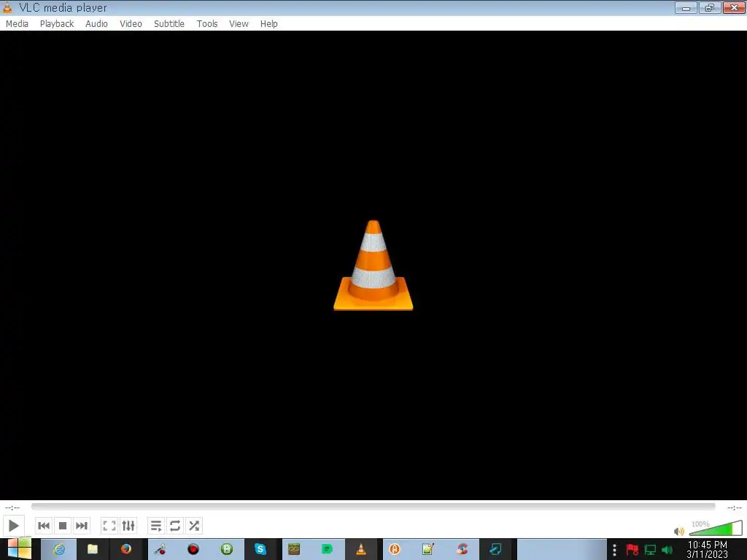Viewport: 747px width, 560px height.
Task: Launch Internet Explorer from taskbar
Action: (x=59, y=549)
